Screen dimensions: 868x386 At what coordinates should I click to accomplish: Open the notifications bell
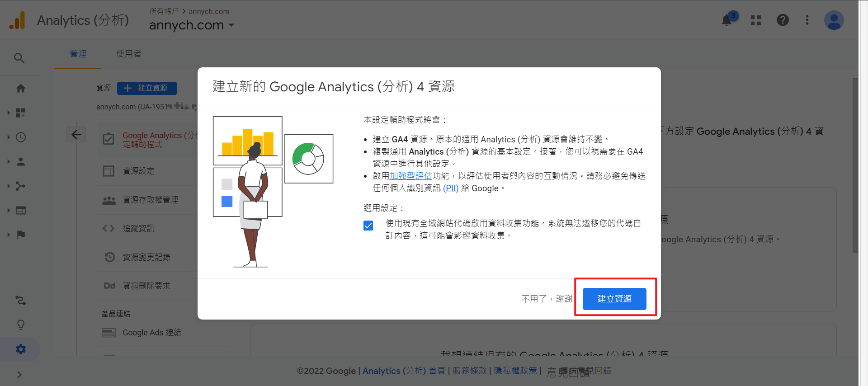(726, 20)
